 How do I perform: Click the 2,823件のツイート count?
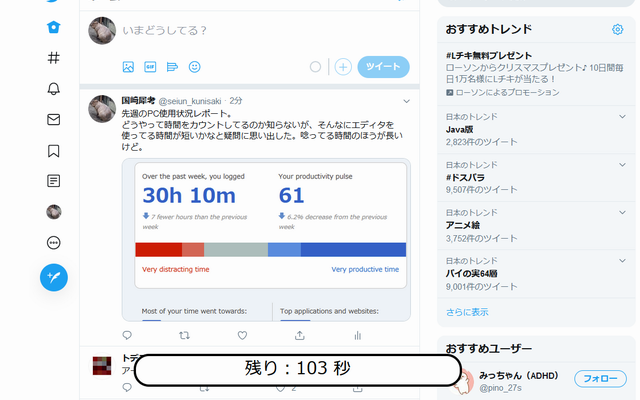(x=481, y=142)
